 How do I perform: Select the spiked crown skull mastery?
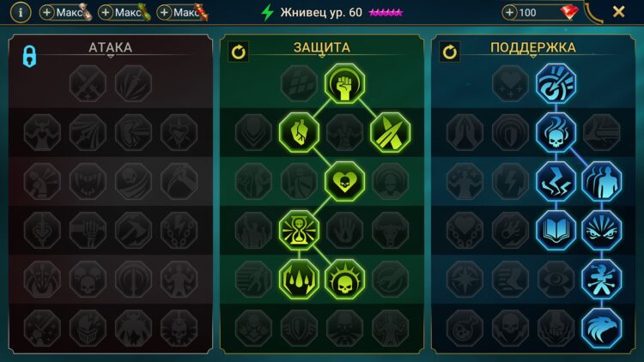tap(344, 279)
